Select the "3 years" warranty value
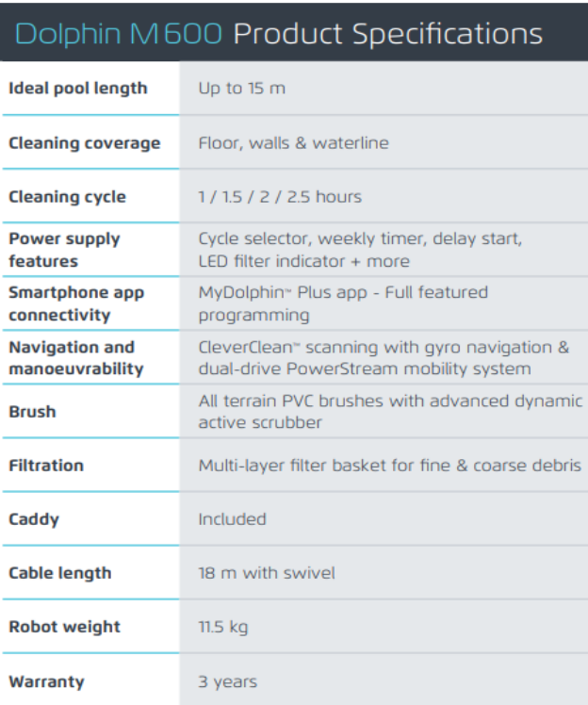Image resolution: width=588 pixels, height=705 pixels. click(x=227, y=681)
